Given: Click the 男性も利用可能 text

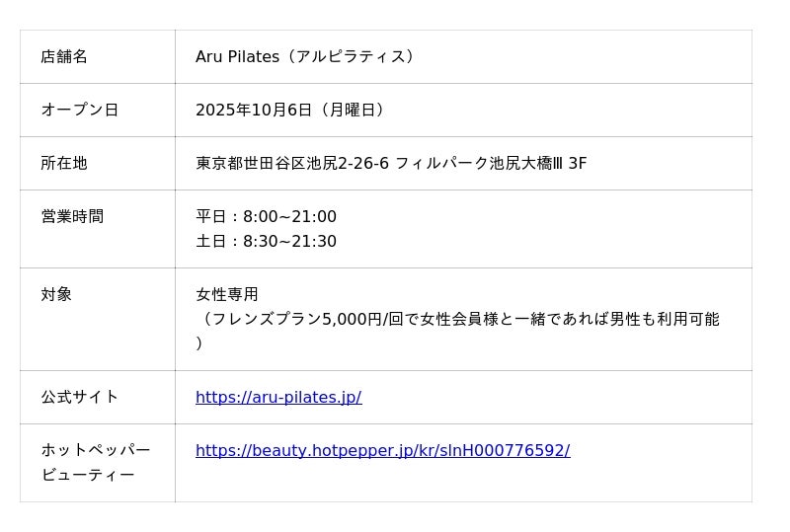Looking at the screenshot, I should tap(665, 319).
